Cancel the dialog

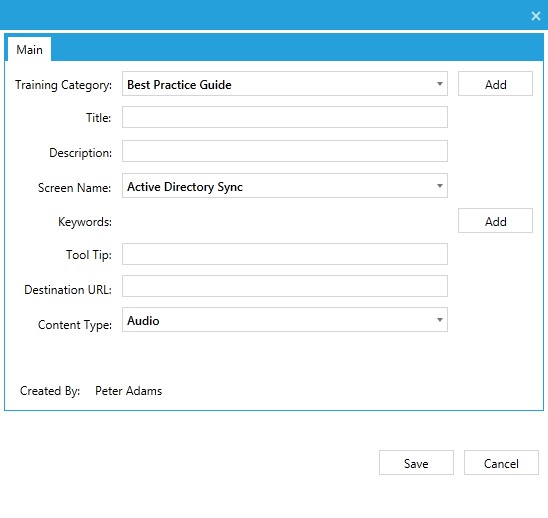point(501,463)
